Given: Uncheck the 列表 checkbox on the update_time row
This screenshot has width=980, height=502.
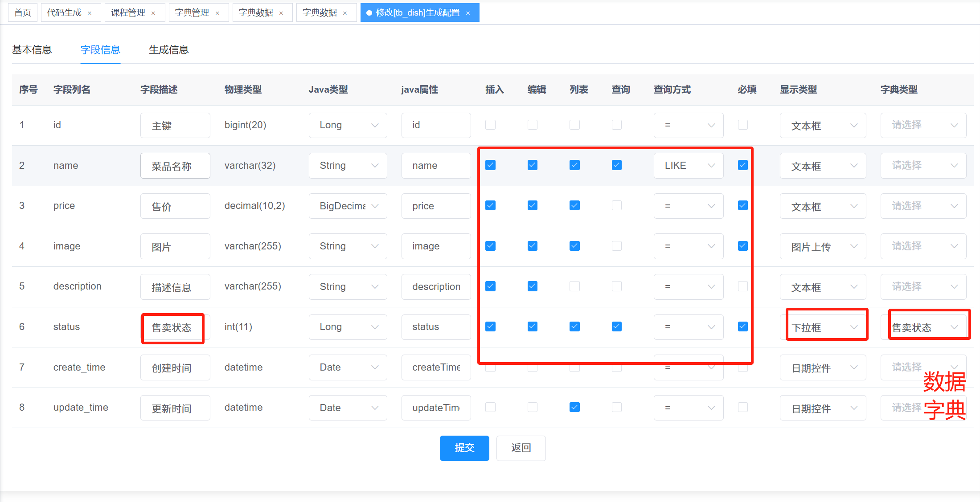Looking at the screenshot, I should click(574, 407).
